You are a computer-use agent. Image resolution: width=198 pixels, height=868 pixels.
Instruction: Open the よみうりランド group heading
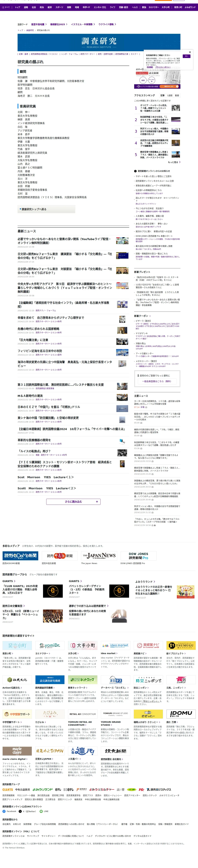click(x=145, y=581)
